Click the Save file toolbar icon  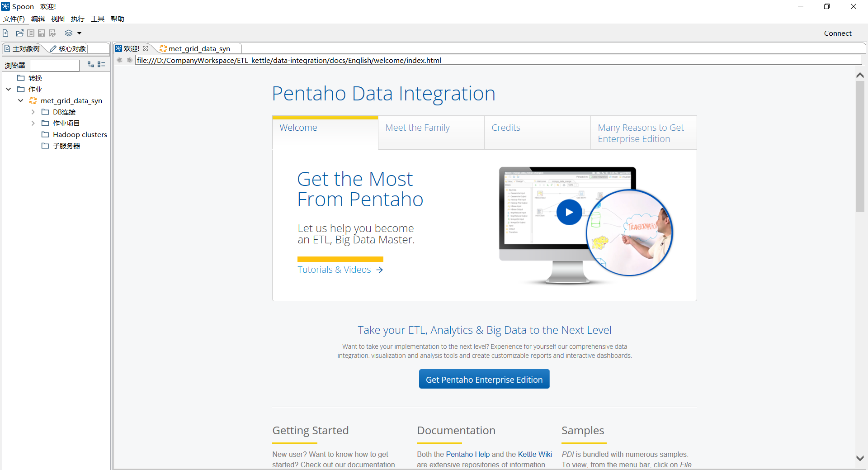pos(42,33)
